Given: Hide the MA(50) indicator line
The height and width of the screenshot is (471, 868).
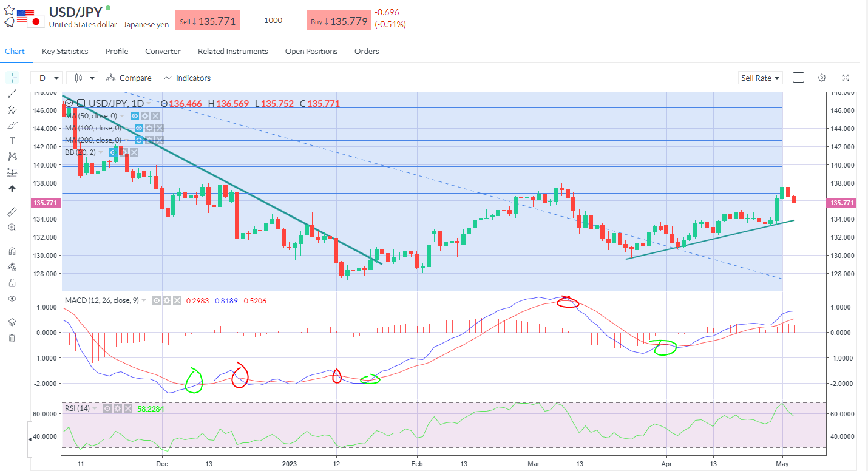Looking at the screenshot, I should [134, 115].
